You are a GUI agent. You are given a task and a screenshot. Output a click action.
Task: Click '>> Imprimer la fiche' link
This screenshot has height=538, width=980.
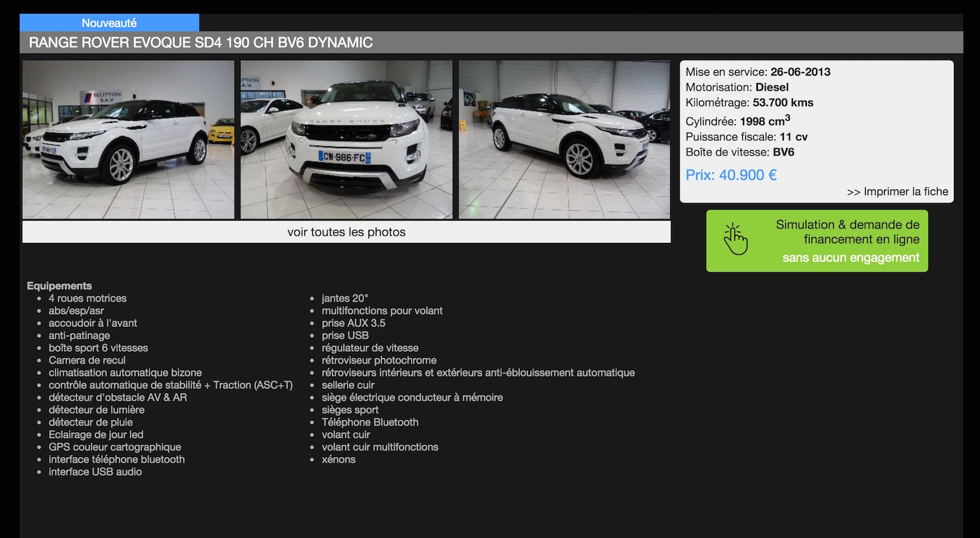click(897, 191)
